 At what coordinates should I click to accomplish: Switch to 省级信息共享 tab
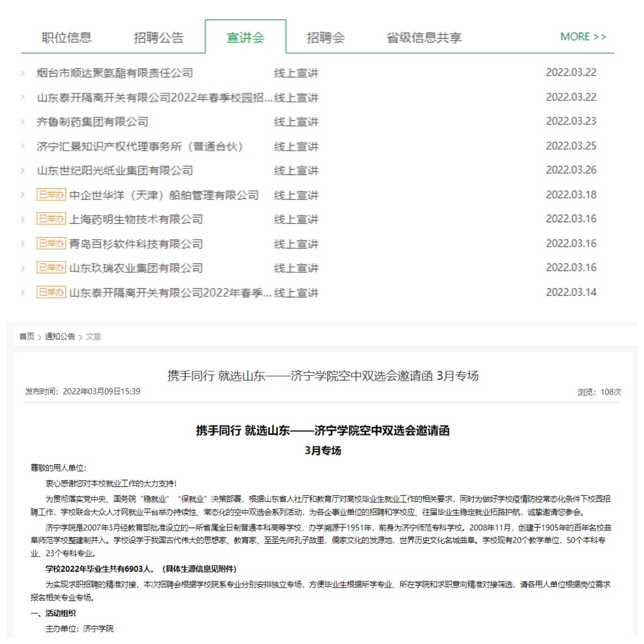pos(424,38)
